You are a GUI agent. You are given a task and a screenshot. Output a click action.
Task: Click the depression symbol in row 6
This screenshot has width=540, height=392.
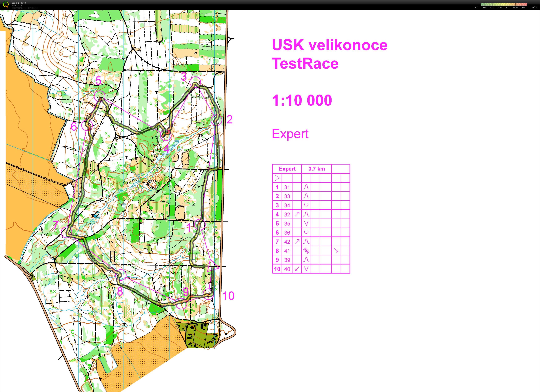pyautogui.click(x=306, y=232)
